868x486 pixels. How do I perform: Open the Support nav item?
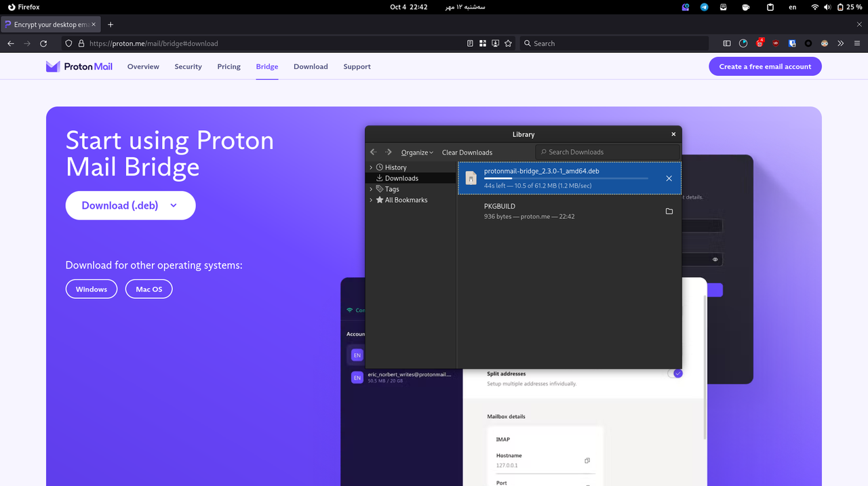(357, 66)
